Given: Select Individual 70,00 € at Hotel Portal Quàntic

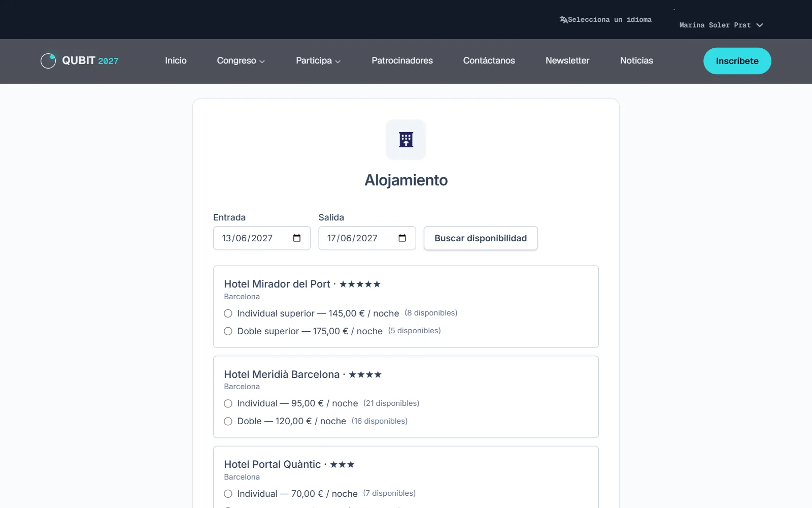Looking at the screenshot, I should (x=228, y=494).
